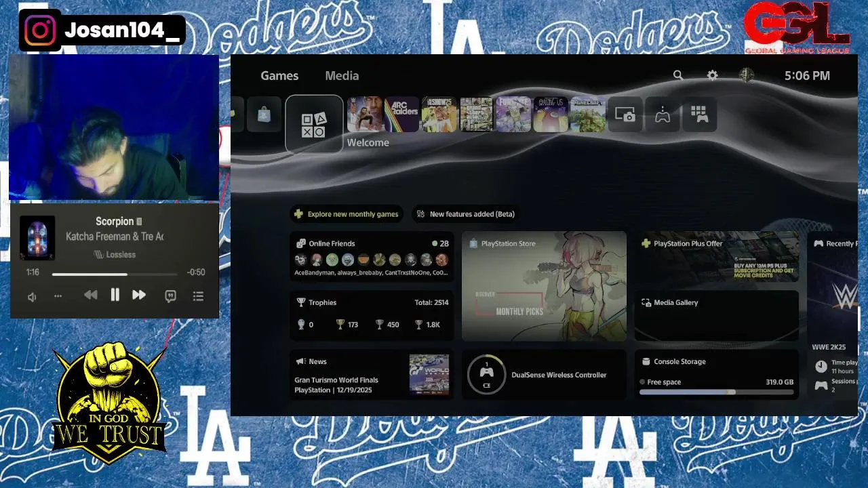Image resolution: width=868 pixels, height=488 pixels.
Task: Click the console storage usage bar
Action: [716, 392]
